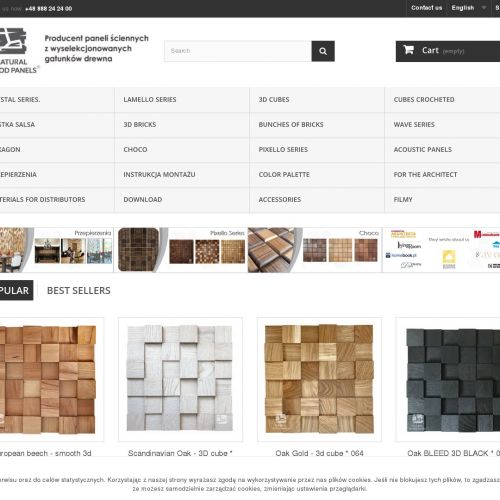This screenshot has width=500, height=500.
Task: Click the Natural Wood Panels logo
Action: (x=19, y=51)
